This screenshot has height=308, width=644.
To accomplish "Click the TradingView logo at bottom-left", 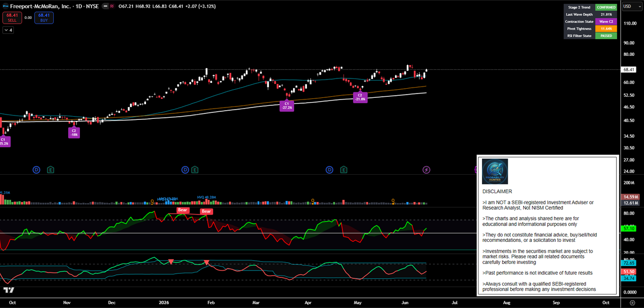I will coord(9,290).
